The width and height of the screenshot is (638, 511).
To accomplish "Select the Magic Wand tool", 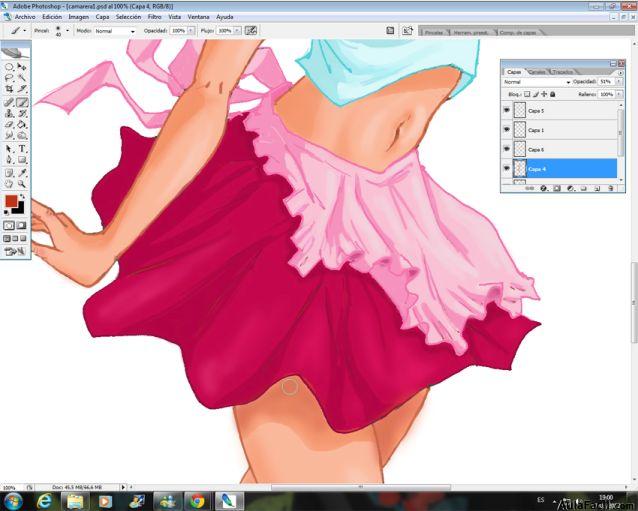I will 22,78.
